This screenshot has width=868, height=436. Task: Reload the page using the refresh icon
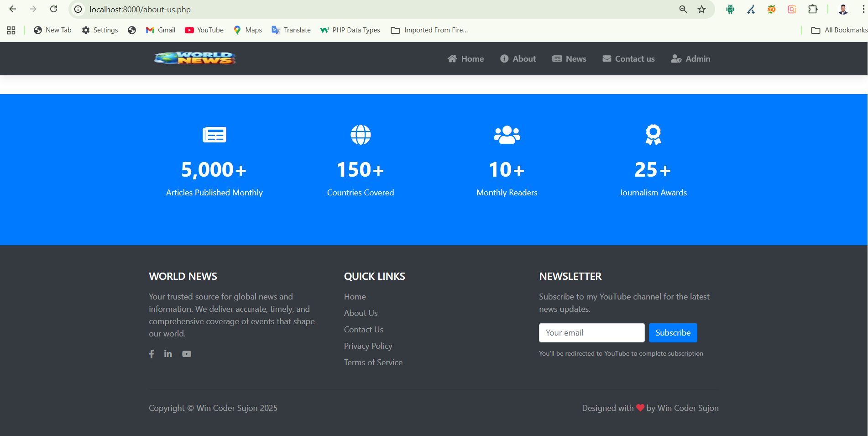[53, 9]
